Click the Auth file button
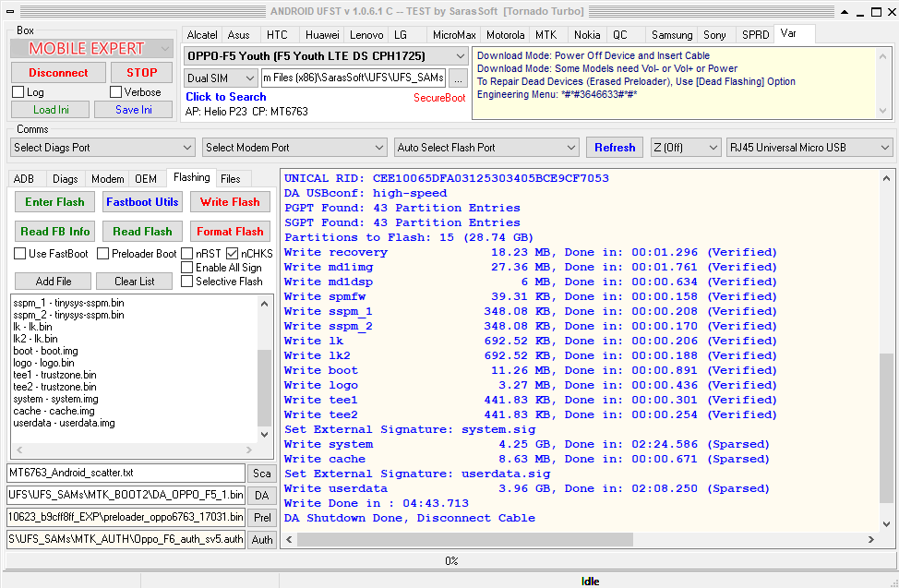Viewport: 899px width, 588px height. [x=262, y=539]
